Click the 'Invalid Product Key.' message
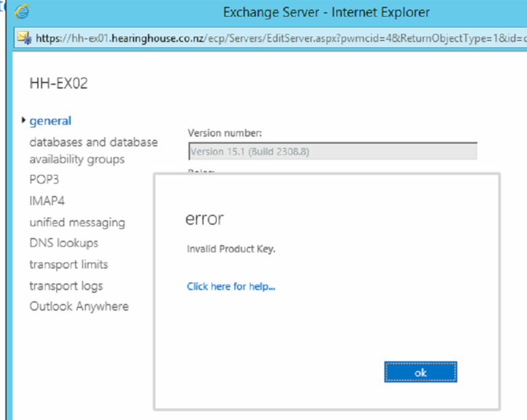This screenshot has width=527, height=420. pos(231,249)
